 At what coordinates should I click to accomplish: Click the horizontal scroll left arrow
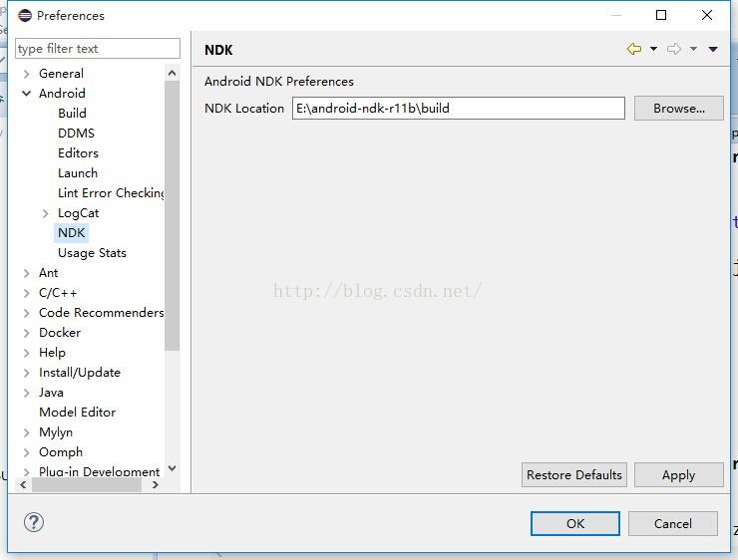click(23, 485)
